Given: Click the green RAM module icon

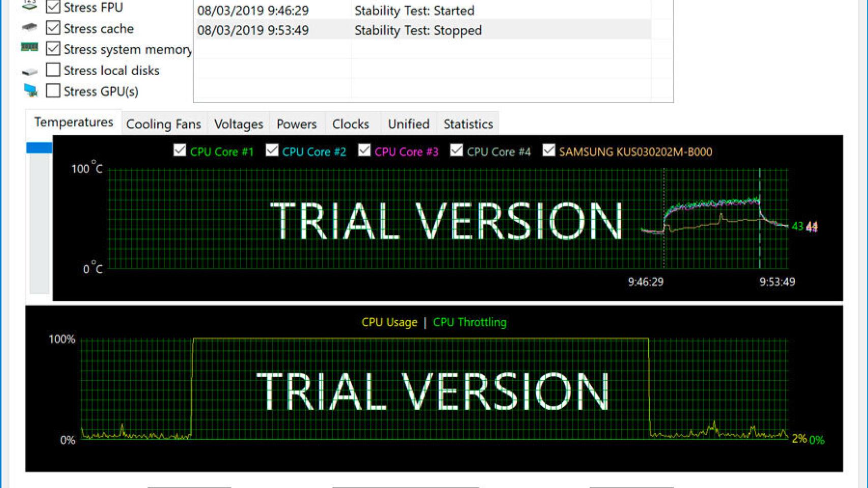Looking at the screenshot, I should 30,48.
